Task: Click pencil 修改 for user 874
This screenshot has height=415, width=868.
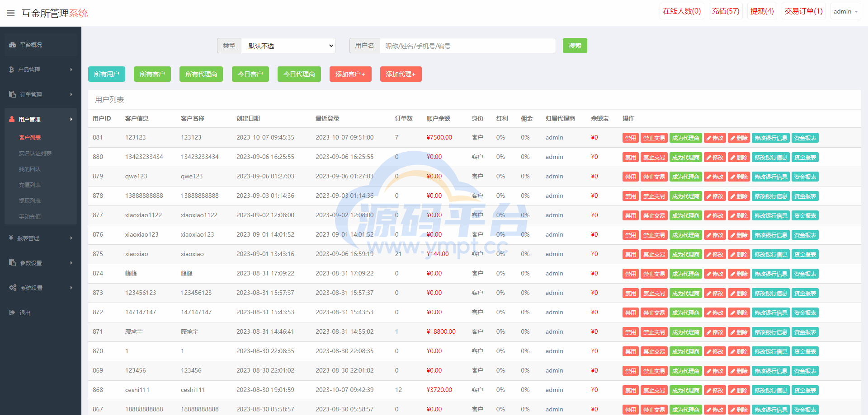Action: pyautogui.click(x=715, y=274)
